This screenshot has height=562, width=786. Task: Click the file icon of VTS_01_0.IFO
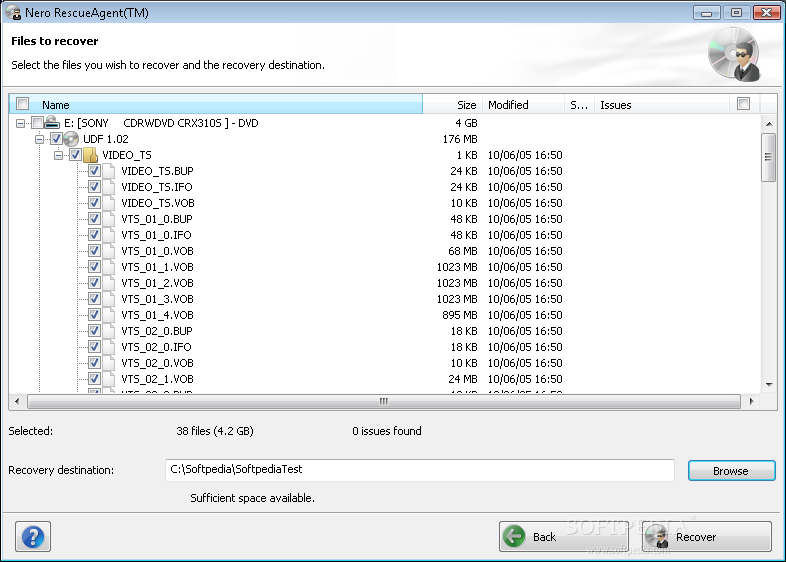[109, 235]
